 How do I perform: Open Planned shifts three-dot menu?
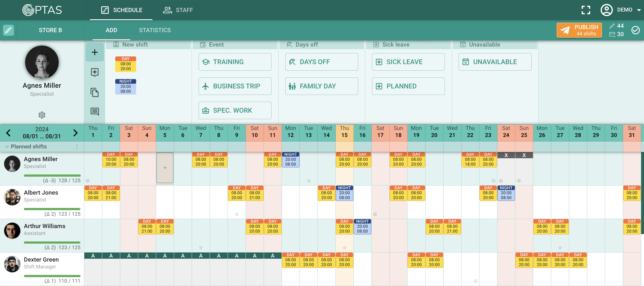click(x=77, y=147)
